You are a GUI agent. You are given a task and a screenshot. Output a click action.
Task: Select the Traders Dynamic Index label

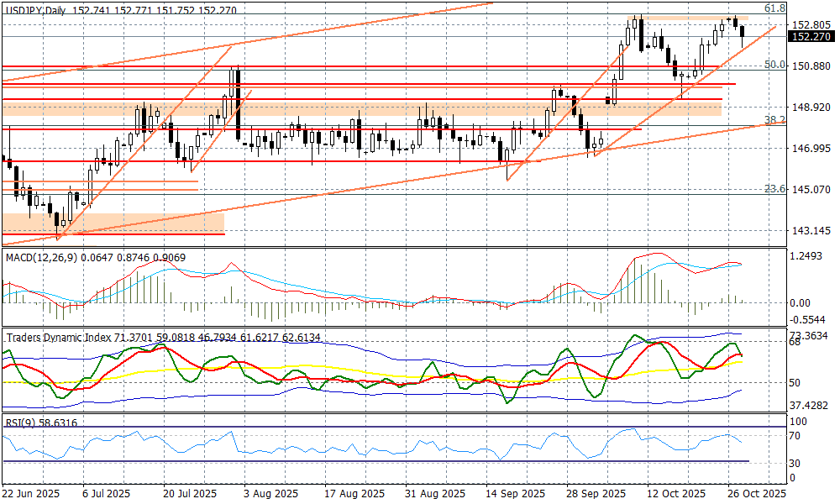[x=57, y=337]
